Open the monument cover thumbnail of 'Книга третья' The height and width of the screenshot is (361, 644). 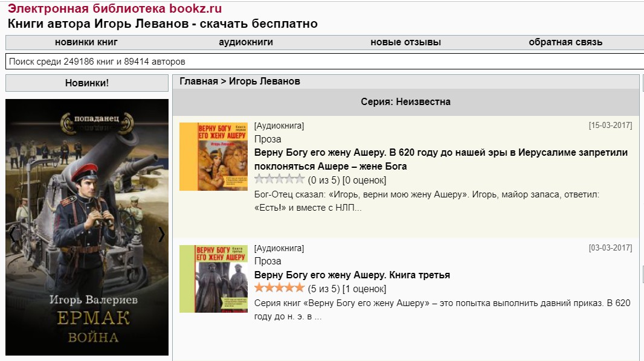click(x=214, y=279)
